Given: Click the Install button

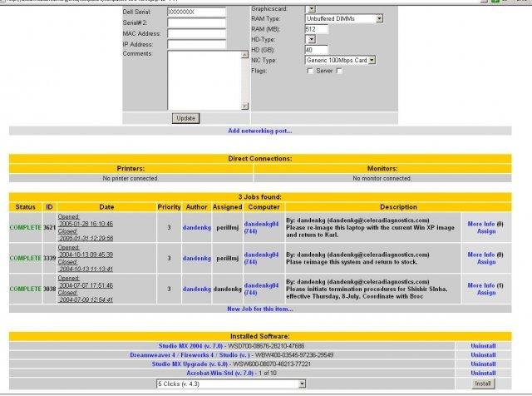Looking at the screenshot, I should pyautogui.click(x=483, y=384).
